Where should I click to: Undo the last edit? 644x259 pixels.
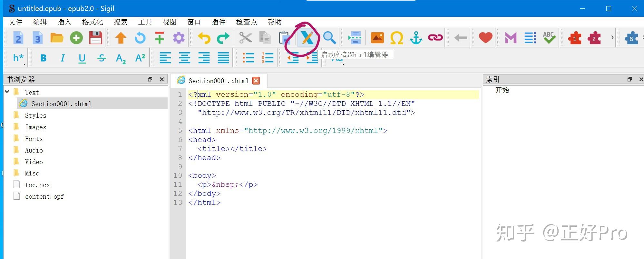(204, 38)
